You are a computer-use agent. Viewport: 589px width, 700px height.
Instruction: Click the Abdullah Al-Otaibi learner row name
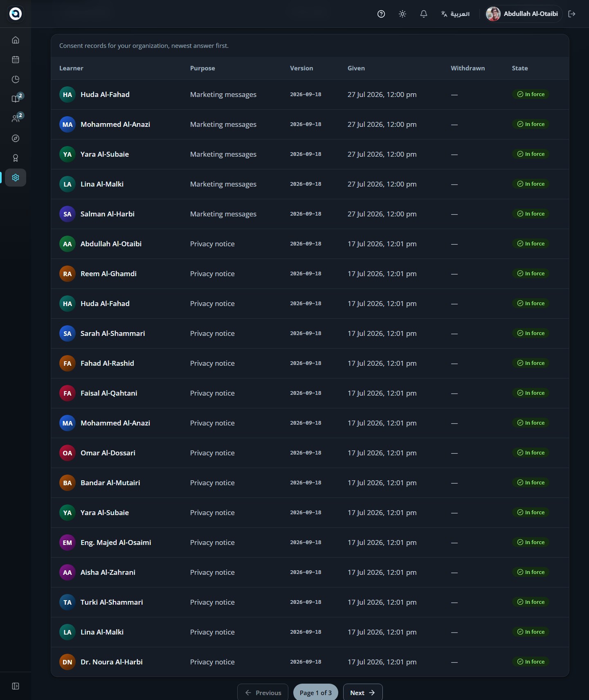point(111,244)
